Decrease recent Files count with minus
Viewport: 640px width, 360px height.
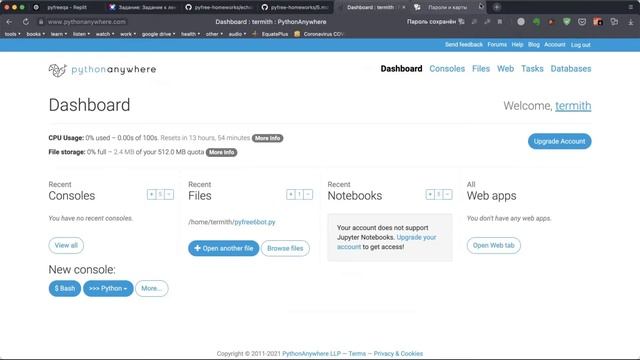[x=308, y=195]
